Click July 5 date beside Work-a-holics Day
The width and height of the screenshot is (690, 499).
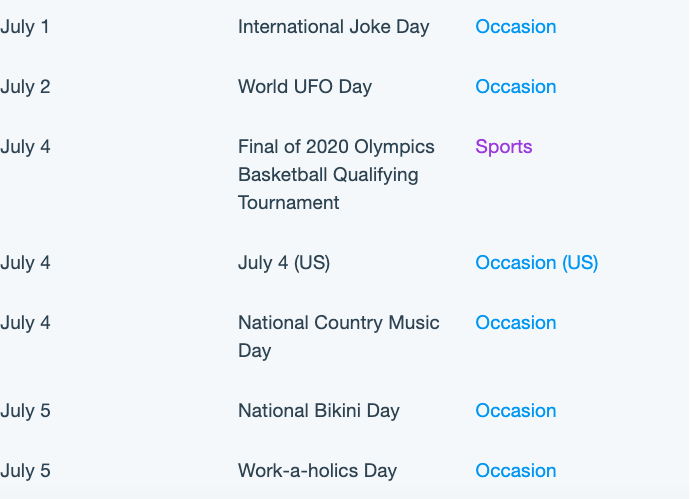(x=25, y=471)
